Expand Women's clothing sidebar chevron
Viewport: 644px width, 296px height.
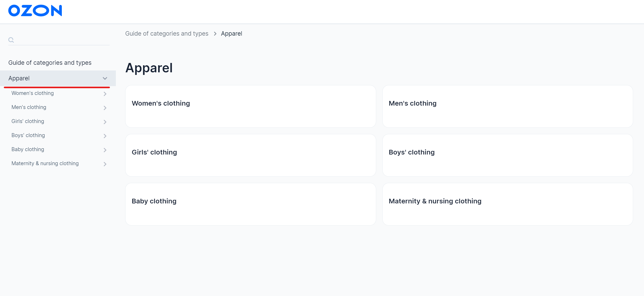tap(105, 94)
